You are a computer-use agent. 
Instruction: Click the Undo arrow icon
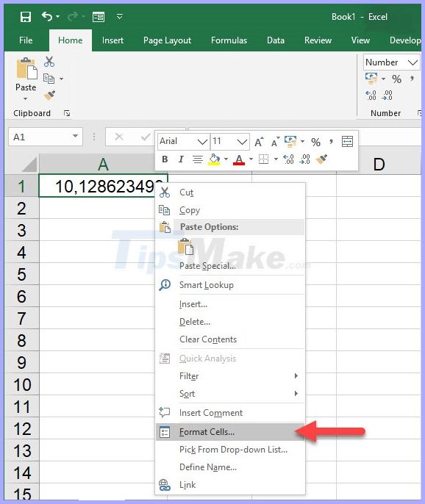[x=46, y=16]
